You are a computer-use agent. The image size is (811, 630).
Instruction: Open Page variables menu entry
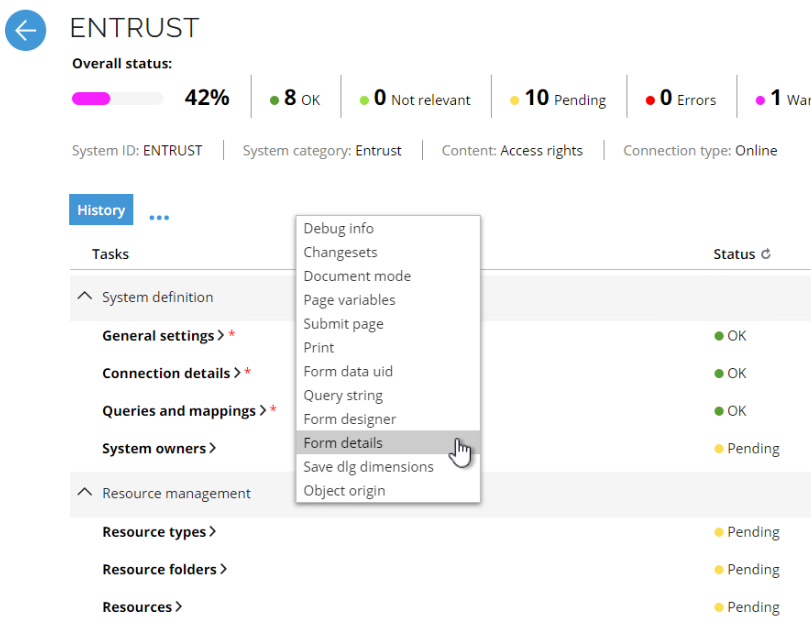(x=388, y=299)
